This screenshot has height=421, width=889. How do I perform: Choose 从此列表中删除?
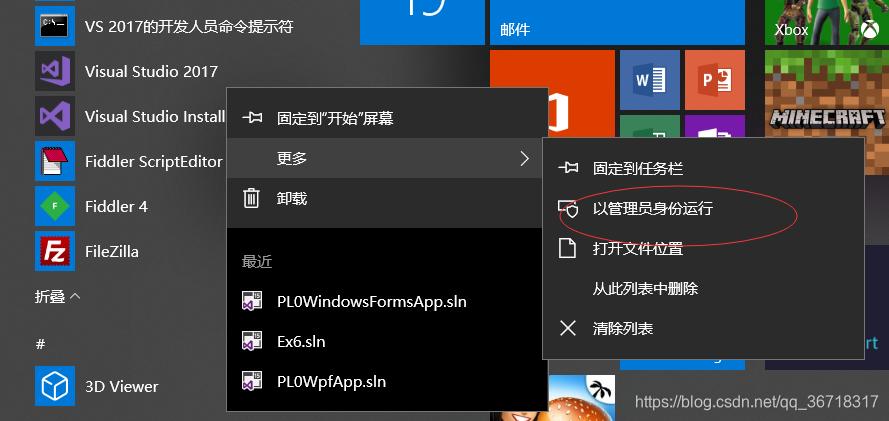[x=703, y=288]
